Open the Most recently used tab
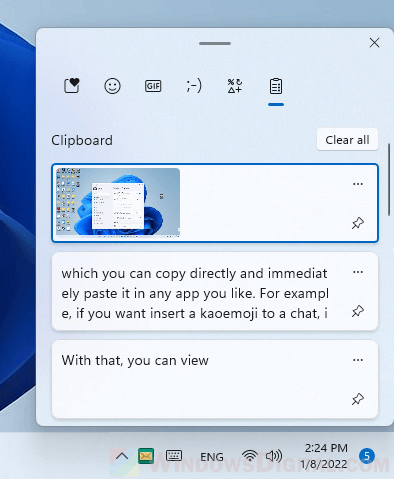Viewport: 394px width, 479px height. [x=72, y=86]
